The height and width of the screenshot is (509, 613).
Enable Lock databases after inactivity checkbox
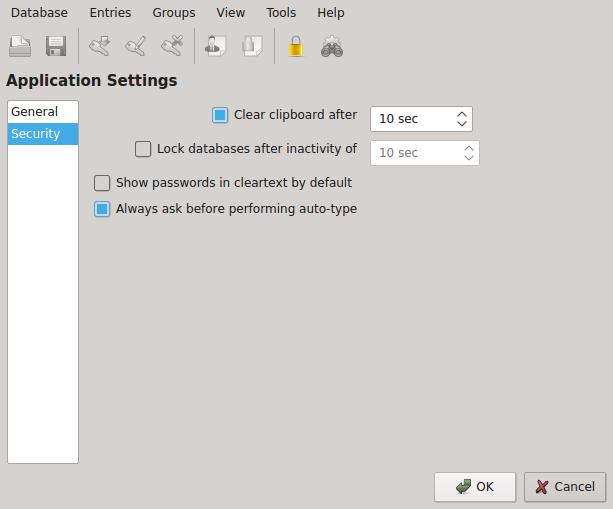[143, 149]
